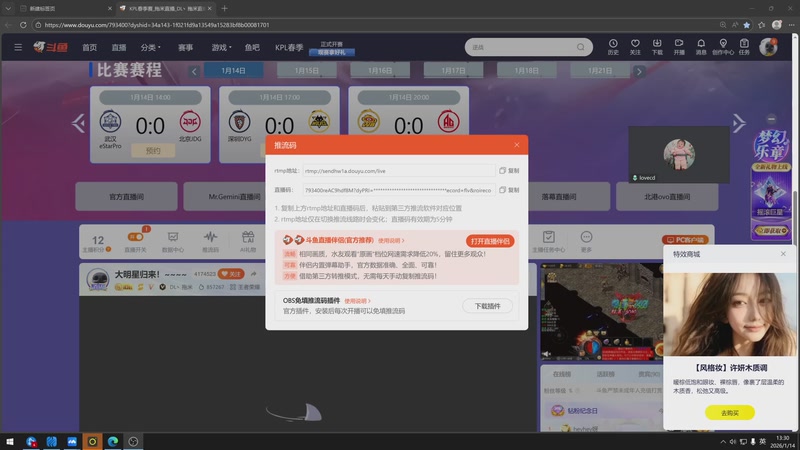Focus the Douyu search input field
Viewport: 800px width, 450px height.
[521, 47]
